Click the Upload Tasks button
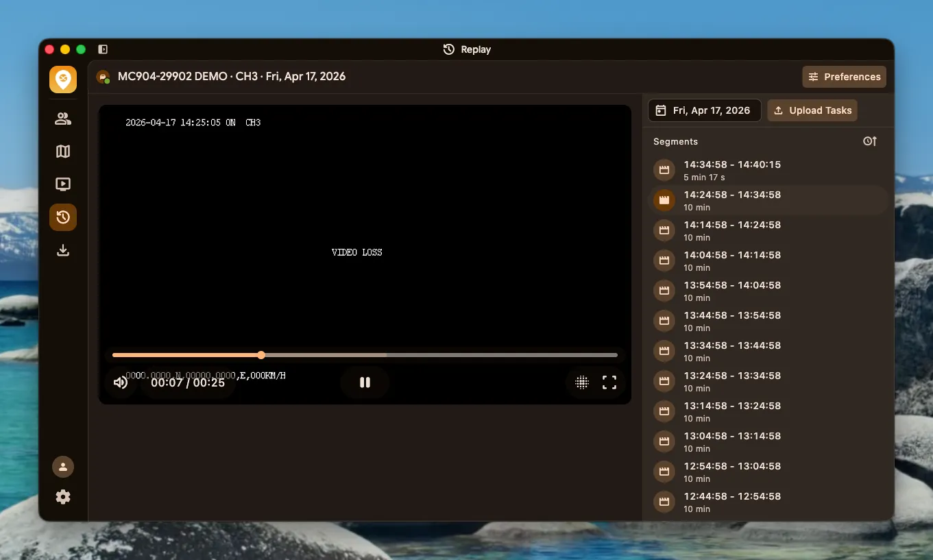The image size is (933, 560). click(812, 110)
